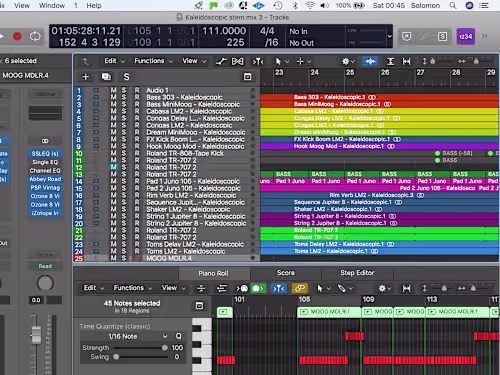500x375 pixels.
Task: Adjust the Strength quantize slider
Action: (140, 348)
